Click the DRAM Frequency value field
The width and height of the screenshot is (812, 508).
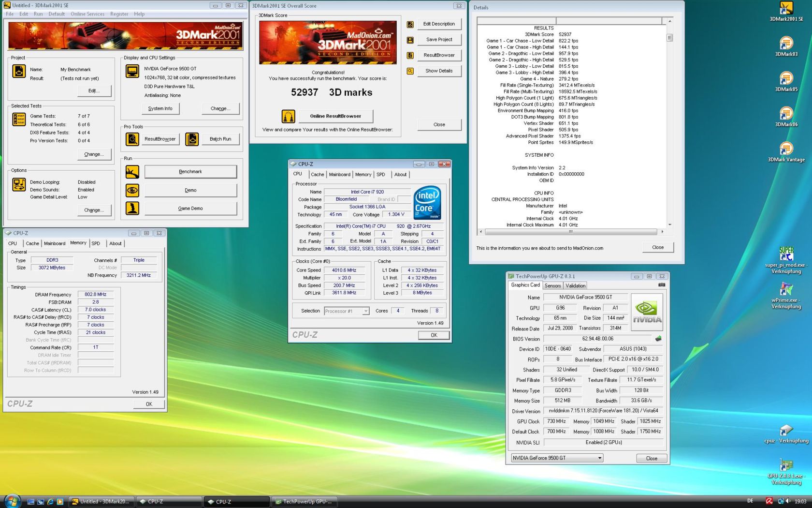[x=95, y=295]
